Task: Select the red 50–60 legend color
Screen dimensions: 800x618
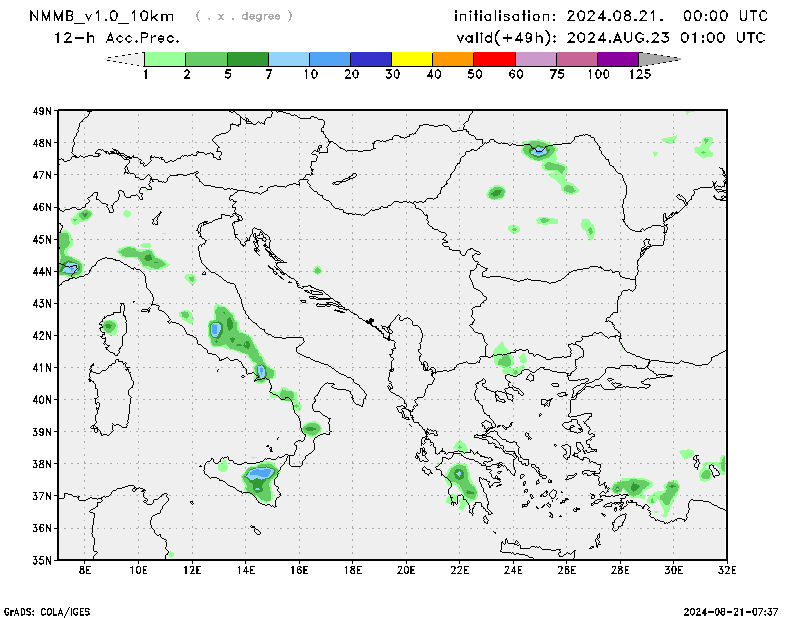Action: pyautogui.click(x=494, y=59)
